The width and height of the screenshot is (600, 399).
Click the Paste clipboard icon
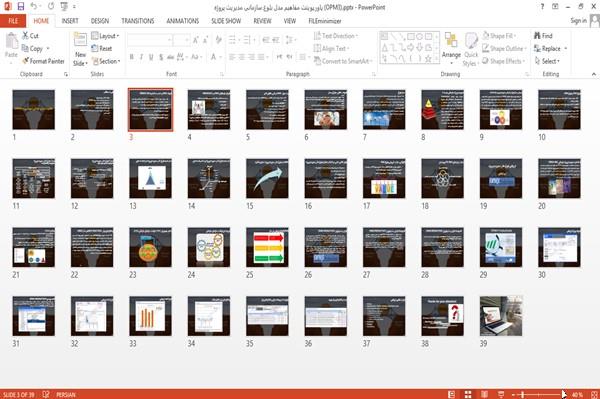point(11,41)
